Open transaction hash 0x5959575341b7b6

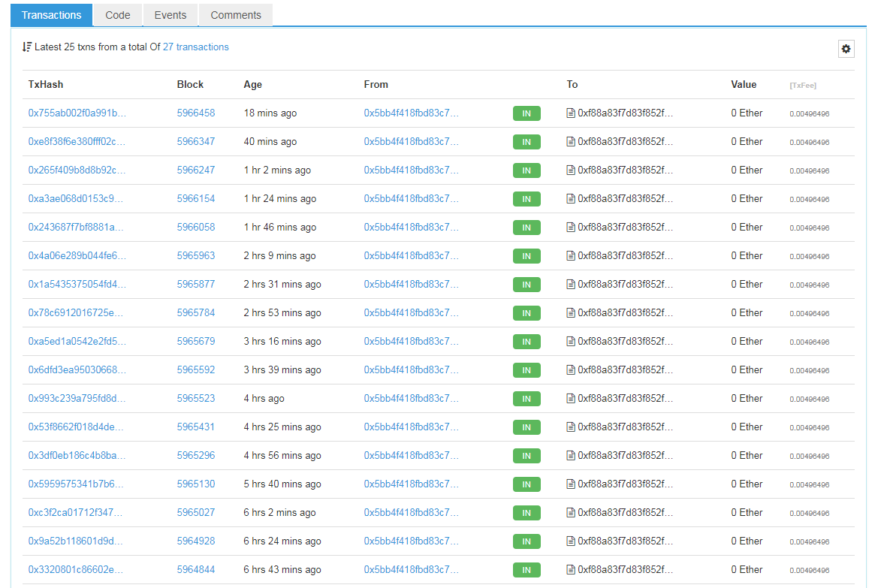click(76, 484)
